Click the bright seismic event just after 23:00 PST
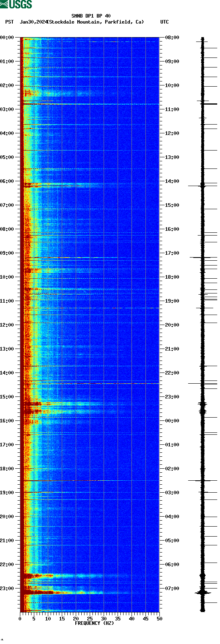Image resolution: width=220 pixels, height=644 pixels. click(62, 592)
